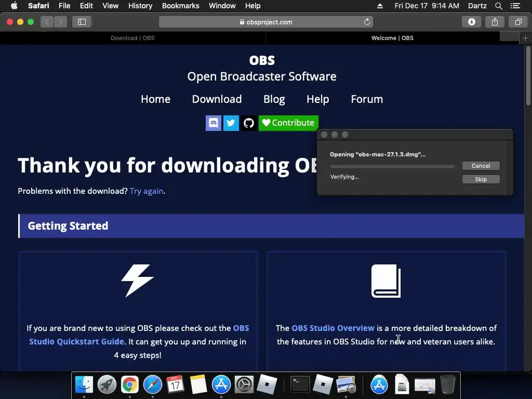The image size is (532, 399).
Task: Open the Twitter icon link
Action: click(x=231, y=123)
